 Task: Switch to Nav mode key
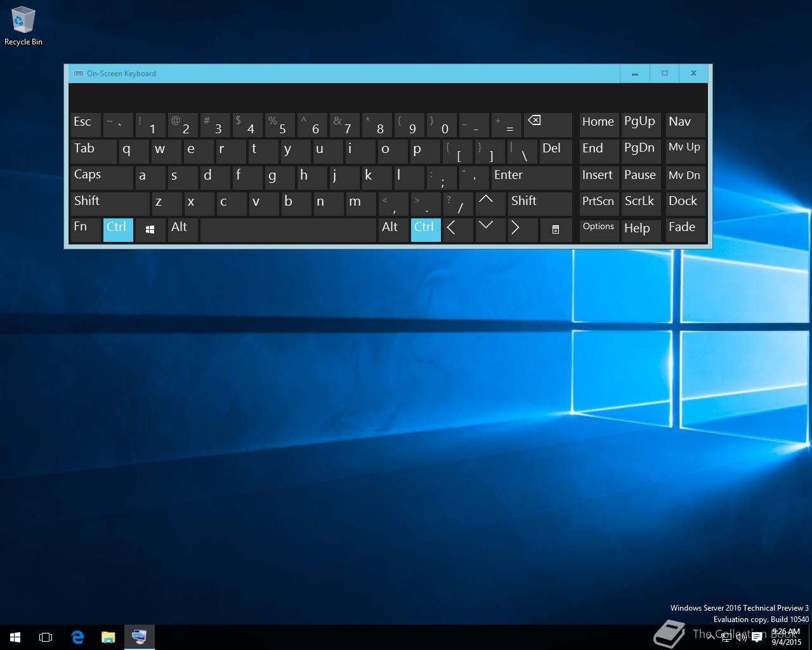pos(685,125)
